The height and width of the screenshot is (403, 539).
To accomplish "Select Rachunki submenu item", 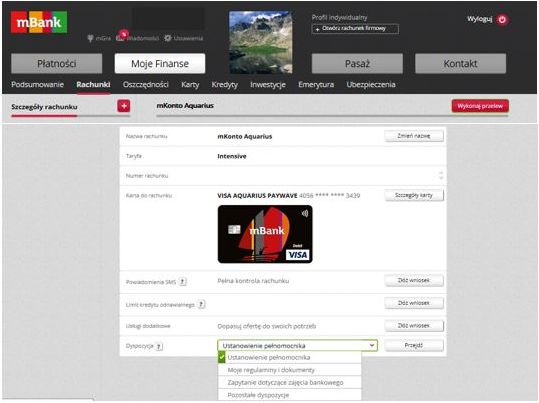I will click(x=94, y=85).
